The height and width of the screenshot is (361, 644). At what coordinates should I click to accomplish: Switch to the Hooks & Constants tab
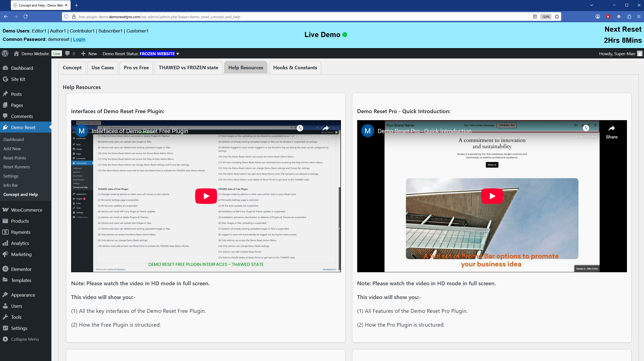click(295, 68)
